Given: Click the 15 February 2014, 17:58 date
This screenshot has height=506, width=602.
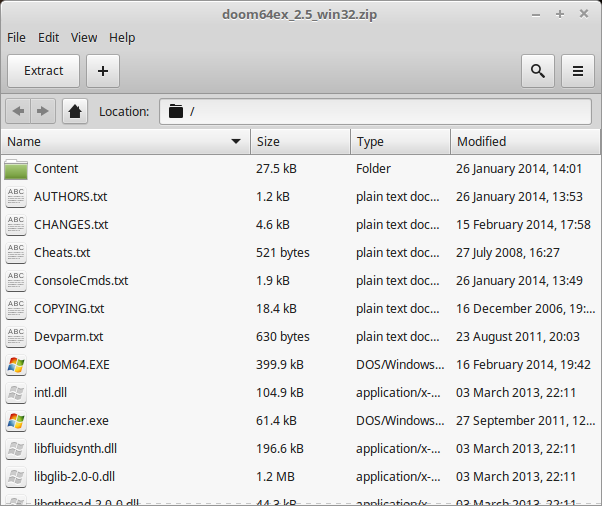Looking at the screenshot, I should point(523,225).
